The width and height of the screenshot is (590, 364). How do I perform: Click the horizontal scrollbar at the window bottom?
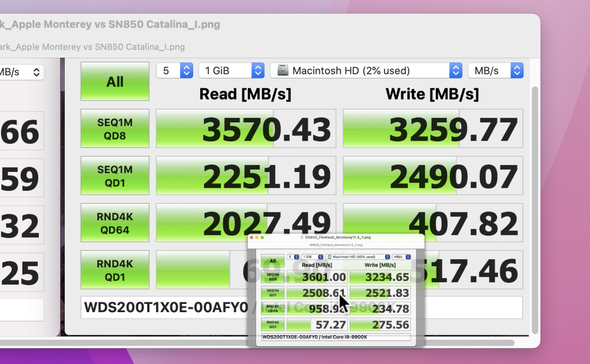[257, 343]
